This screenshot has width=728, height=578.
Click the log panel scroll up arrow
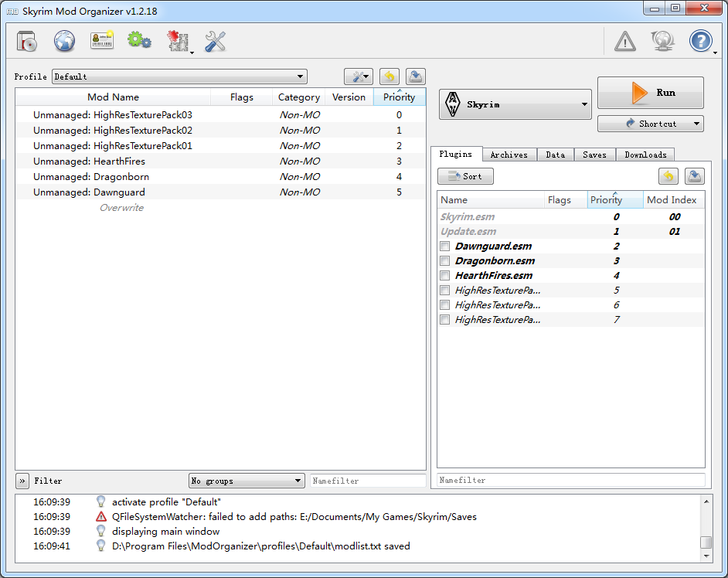pyautogui.click(x=706, y=501)
